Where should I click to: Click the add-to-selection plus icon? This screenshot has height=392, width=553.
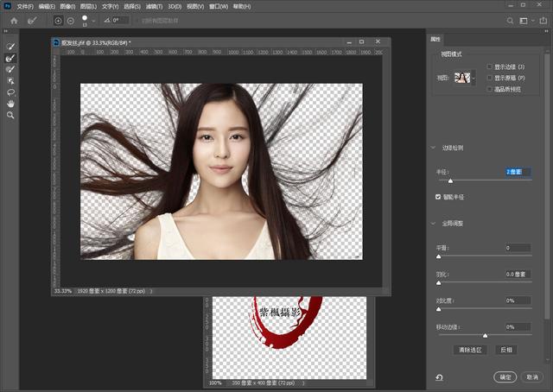(x=58, y=20)
